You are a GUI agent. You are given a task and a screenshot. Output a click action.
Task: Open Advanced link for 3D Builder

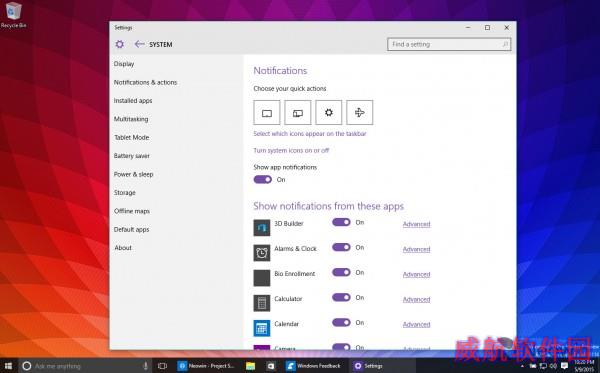click(x=416, y=224)
